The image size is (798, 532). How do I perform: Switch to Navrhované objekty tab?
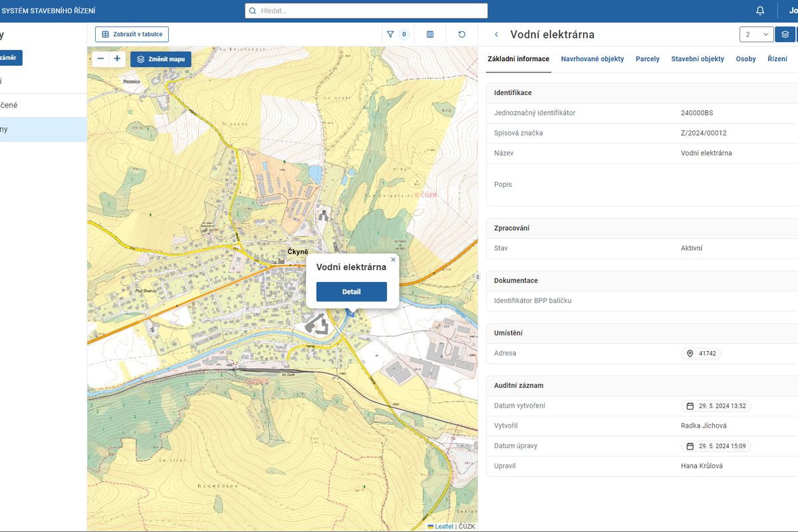pos(592,59)
